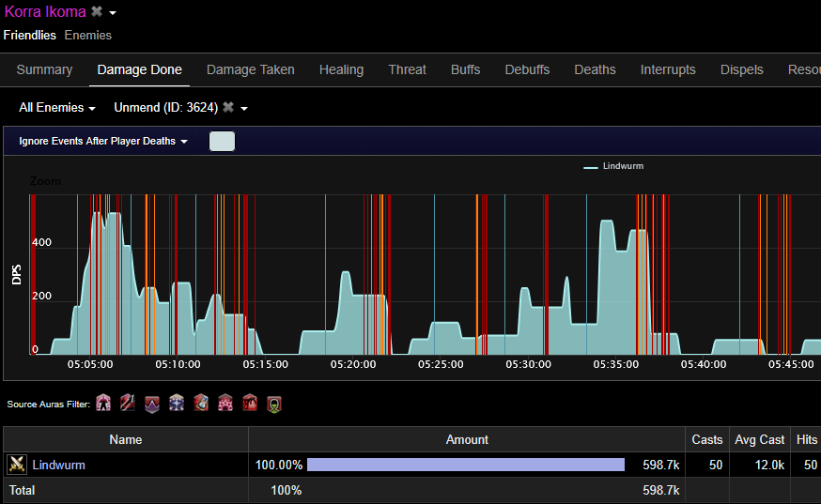
Task: View the Threat tab
Action: [408, 69]
